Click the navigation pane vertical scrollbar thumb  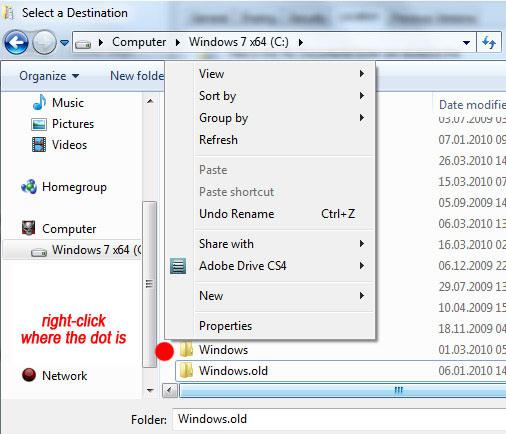[150, 284]
